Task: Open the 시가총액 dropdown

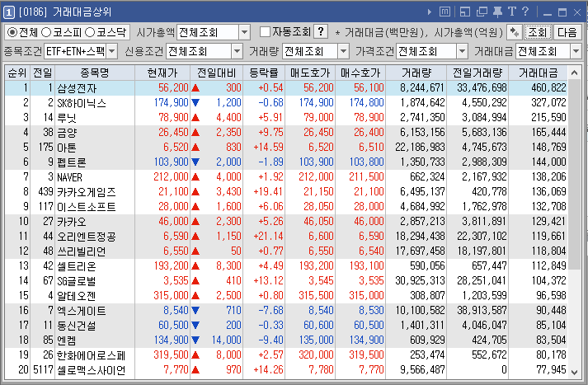Action: [244, 32]
